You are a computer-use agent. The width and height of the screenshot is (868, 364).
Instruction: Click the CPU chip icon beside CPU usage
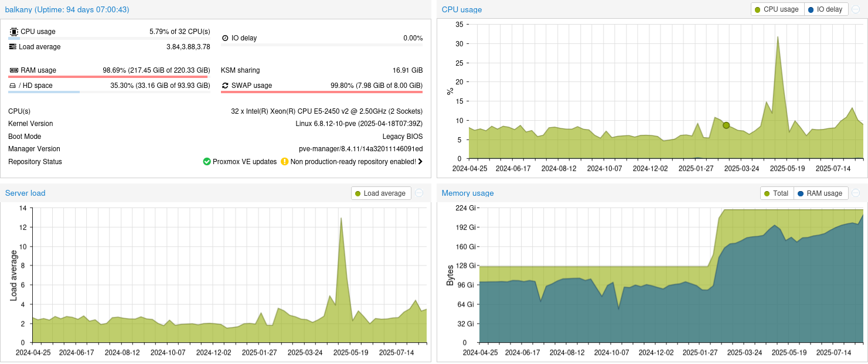point(13,32)
